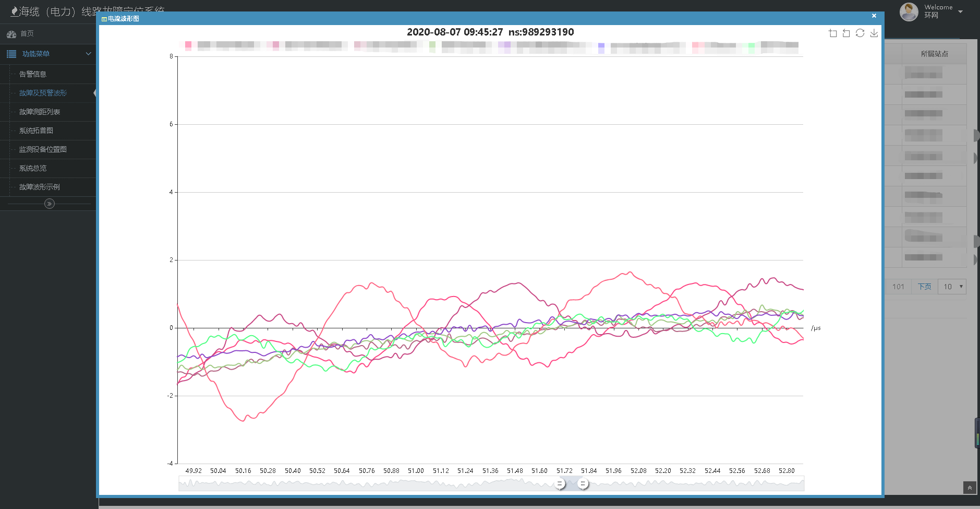
Task: Close the 电流波形图 dialog
Action: (874, 16)
